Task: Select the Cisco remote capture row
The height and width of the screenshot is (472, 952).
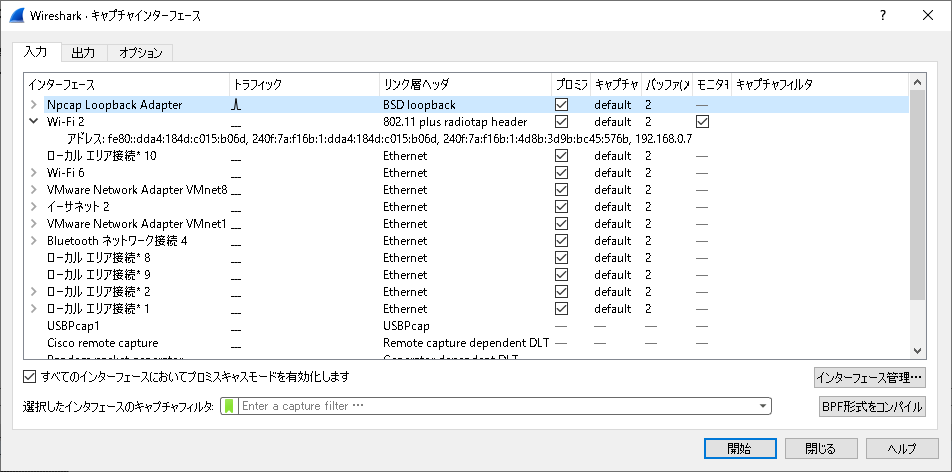Action: pos(466,343)
